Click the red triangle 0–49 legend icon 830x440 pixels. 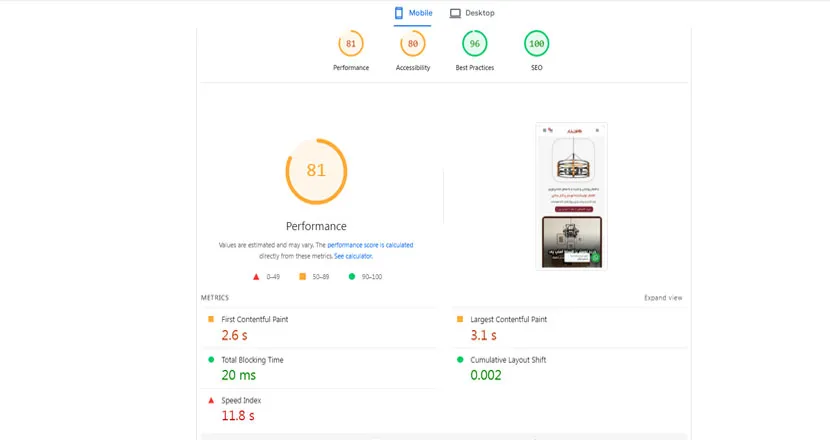tap(256, 276)
